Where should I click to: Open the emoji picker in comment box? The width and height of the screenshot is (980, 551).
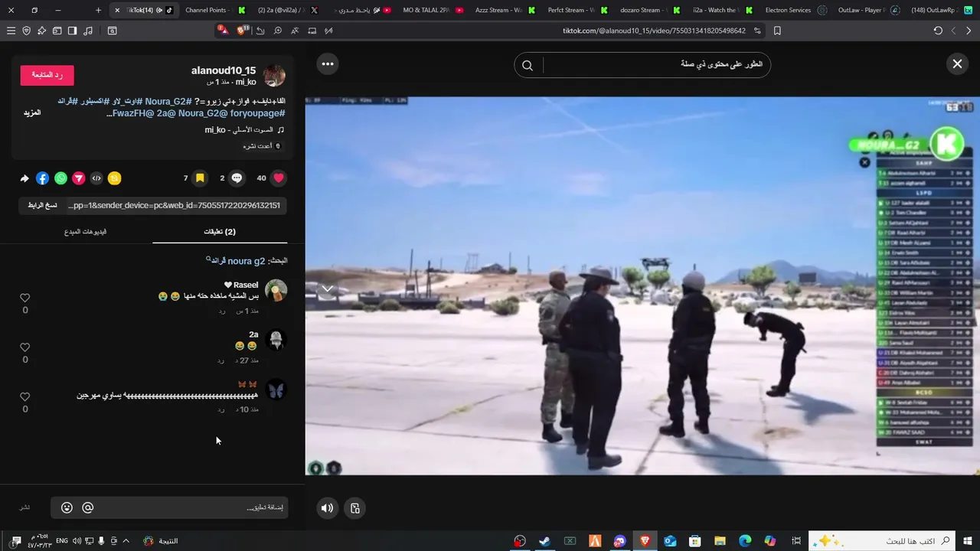tap(67, 507)
